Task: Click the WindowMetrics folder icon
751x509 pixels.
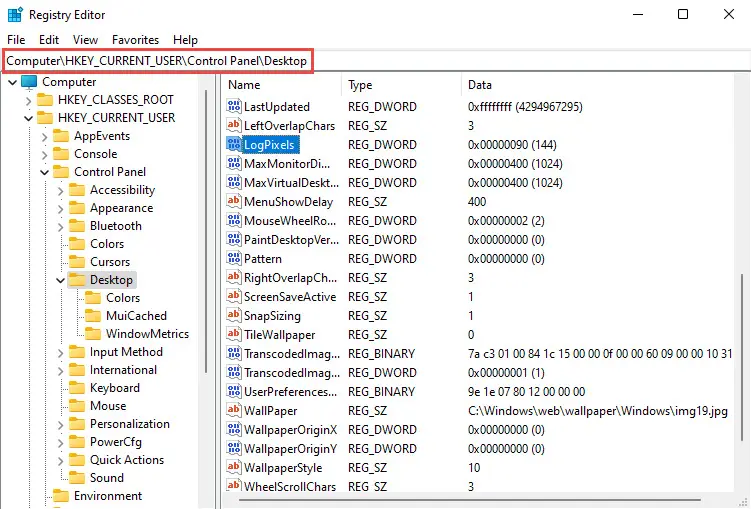Action: click(x=93, y=334)
